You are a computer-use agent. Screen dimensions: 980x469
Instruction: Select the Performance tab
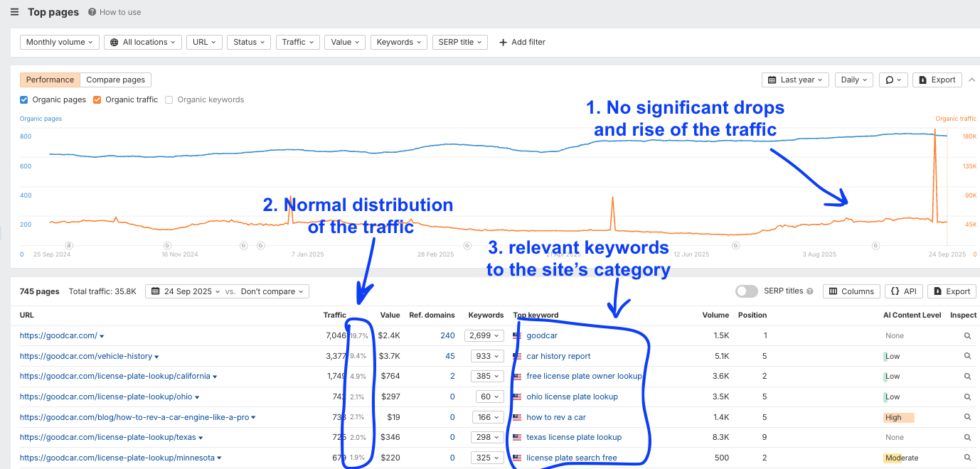point(50,80)
